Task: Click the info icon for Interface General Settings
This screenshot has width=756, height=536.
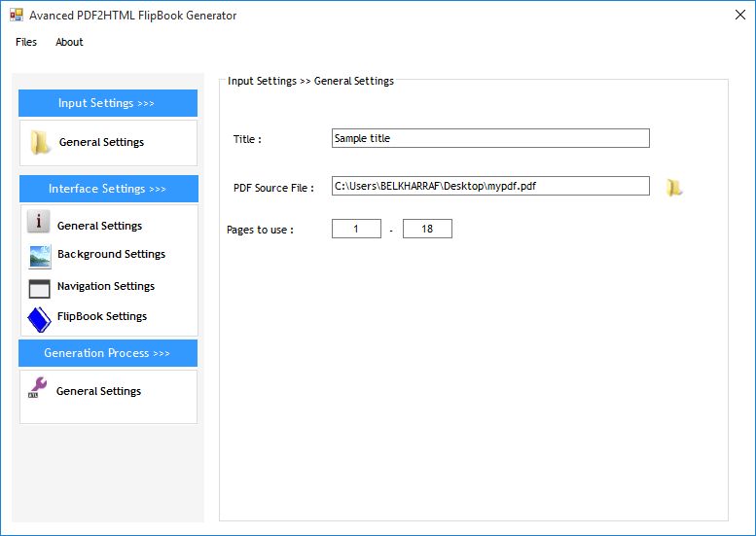Action: point(38,223)
